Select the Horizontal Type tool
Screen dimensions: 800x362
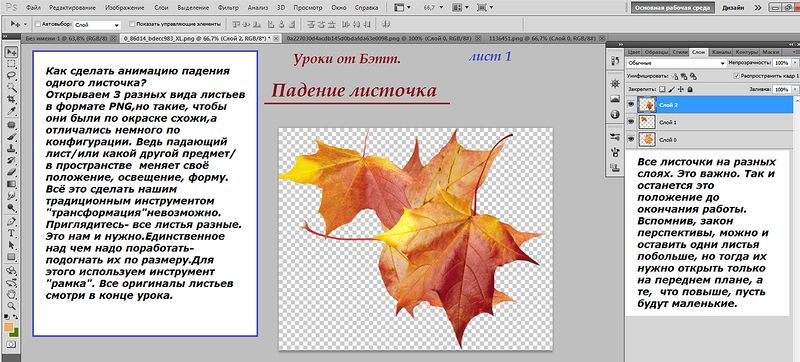click(x=11, y=234)
